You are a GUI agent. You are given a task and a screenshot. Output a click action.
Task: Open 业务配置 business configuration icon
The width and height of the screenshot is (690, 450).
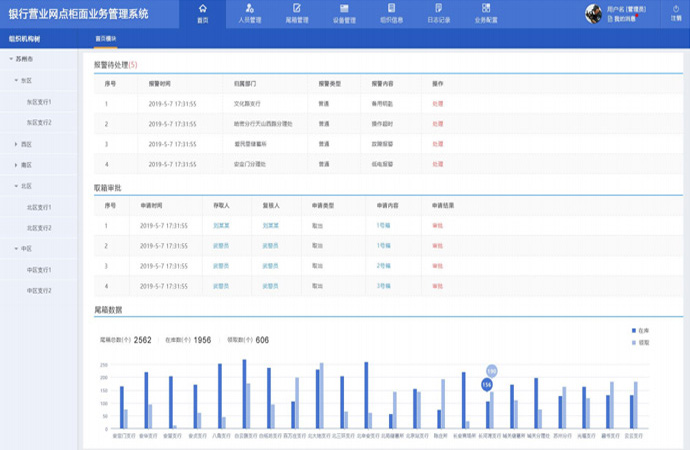(484, 9)
